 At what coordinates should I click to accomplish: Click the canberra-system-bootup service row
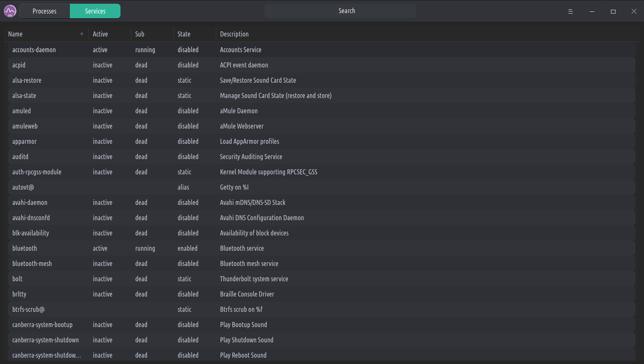(x=42, y=325)
